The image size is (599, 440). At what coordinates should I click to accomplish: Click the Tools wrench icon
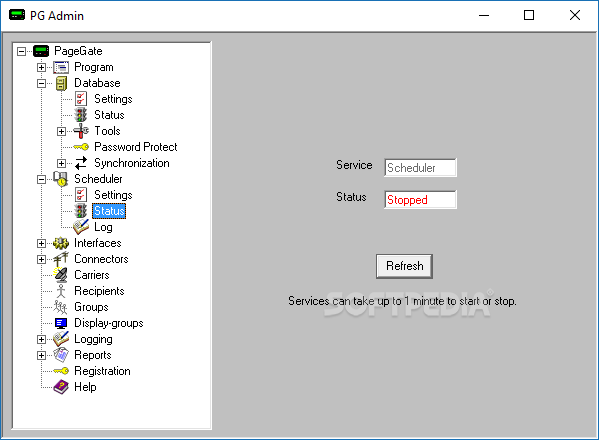pos(81,131)
